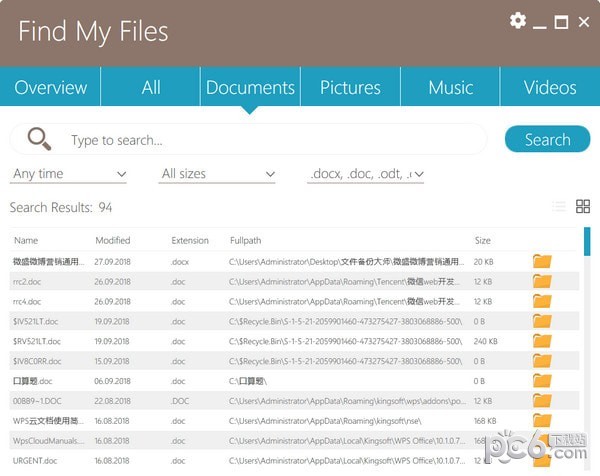Click the 240 KB size value
Image resolution: width=600 pixels, height=476 pixels.
coord(486,341)
